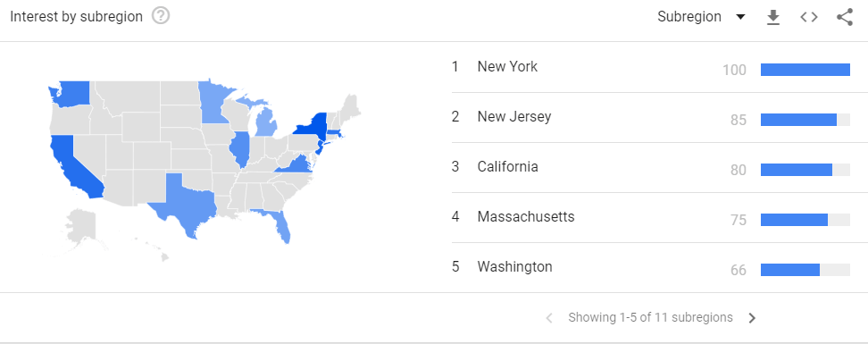Open the Subregion dropdown
The height and width of the screenshot is (344, 868).
point(701,17)
